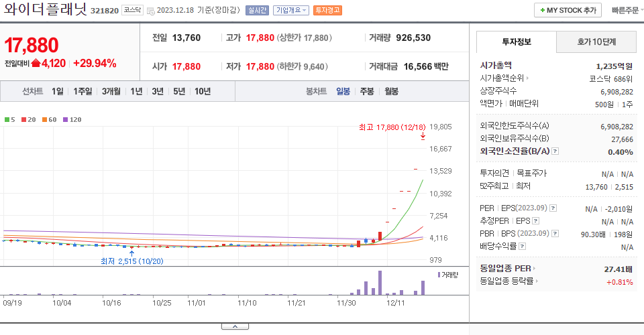The height and width of the screenshot is (335, 644).
Task: Select the 일봉 candlestick chart
Action: tap(343, 91)
